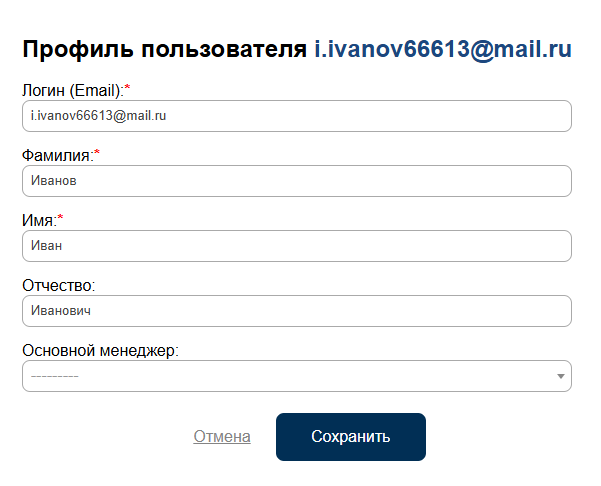Click the arrow icon of the manager dropdown
601x486 pixels.
561,377
